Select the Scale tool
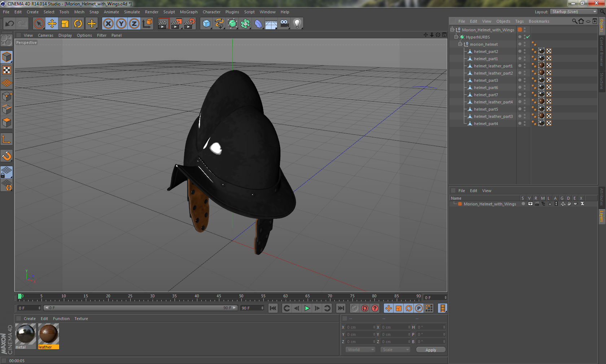Image resolution: width=606 pixels, height=364 pixels. pyautogui.click(x=65, y=24)
